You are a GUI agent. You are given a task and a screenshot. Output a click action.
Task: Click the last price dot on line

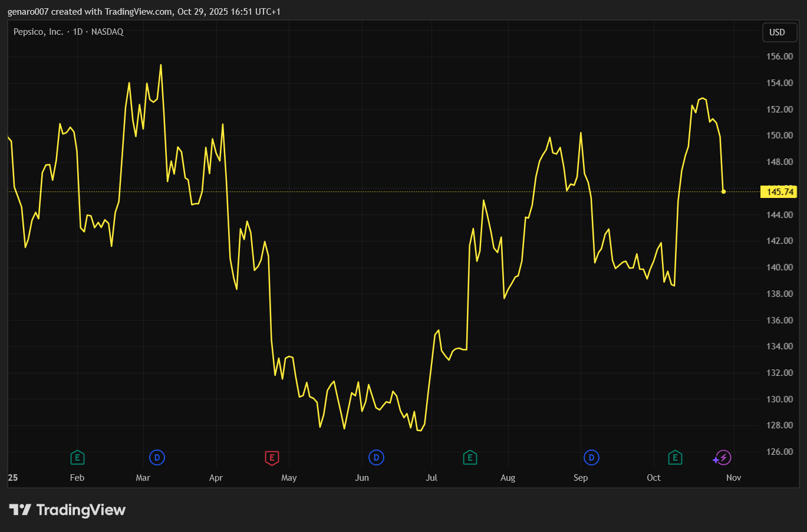pyautogui.click(x=723, y=191)
